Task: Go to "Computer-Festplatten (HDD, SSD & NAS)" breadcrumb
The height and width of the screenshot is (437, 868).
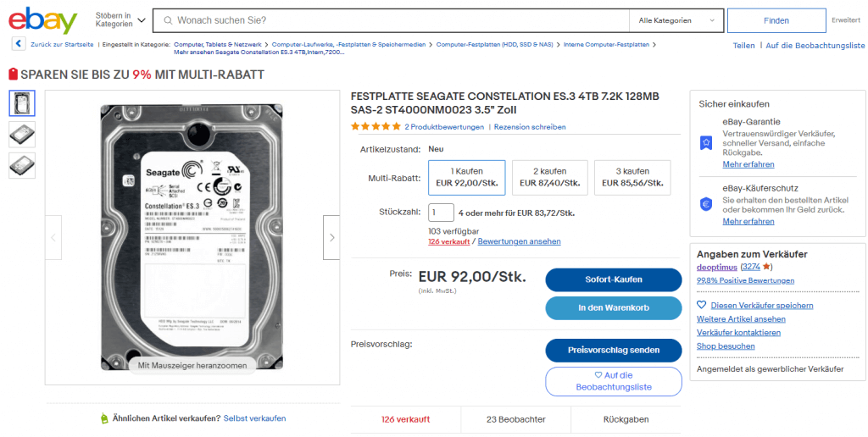Action: [x=495, y=44]
